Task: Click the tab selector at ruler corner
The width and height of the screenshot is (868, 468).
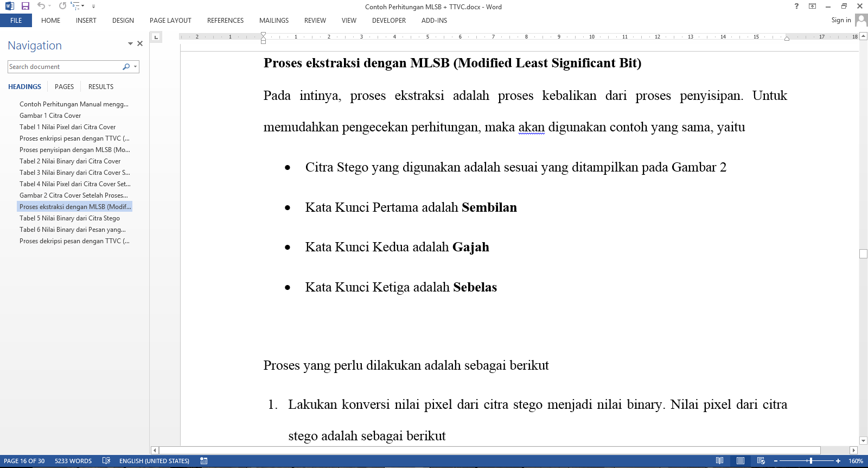Action: click(156, 37)
